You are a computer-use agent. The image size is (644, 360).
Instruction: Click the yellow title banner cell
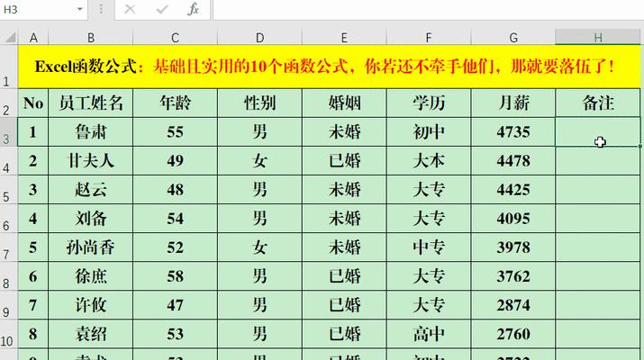[329, 67]
